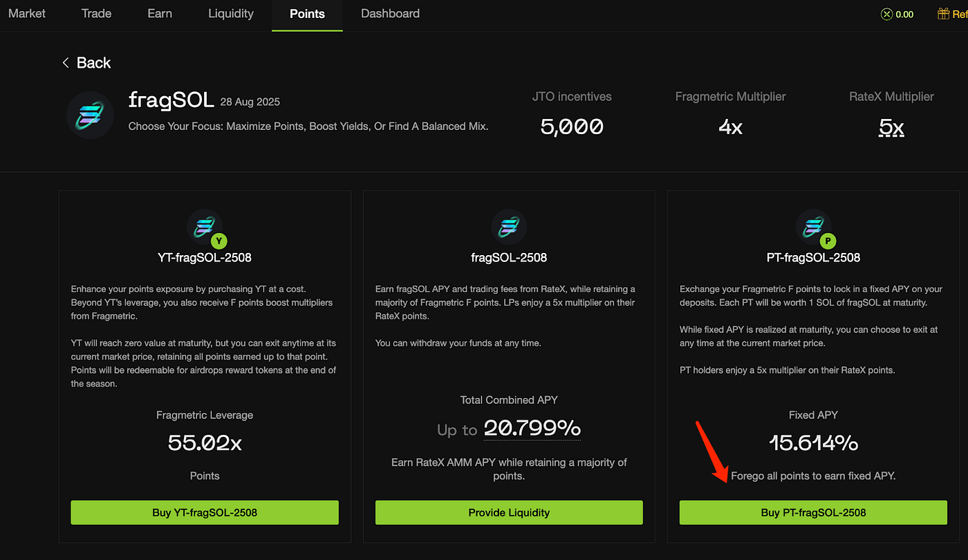968x560 pixels.
Task: Click the Total Combined APY label
Action: [x=509, y=400]
